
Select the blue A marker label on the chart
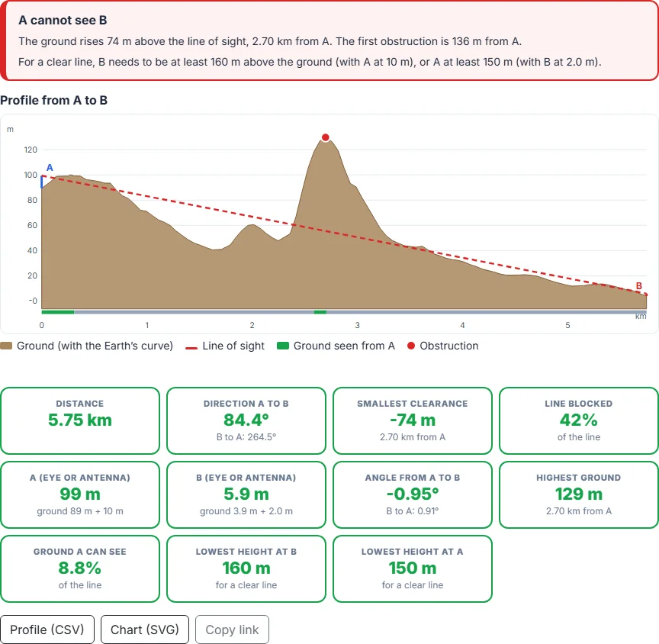[50, 168]
